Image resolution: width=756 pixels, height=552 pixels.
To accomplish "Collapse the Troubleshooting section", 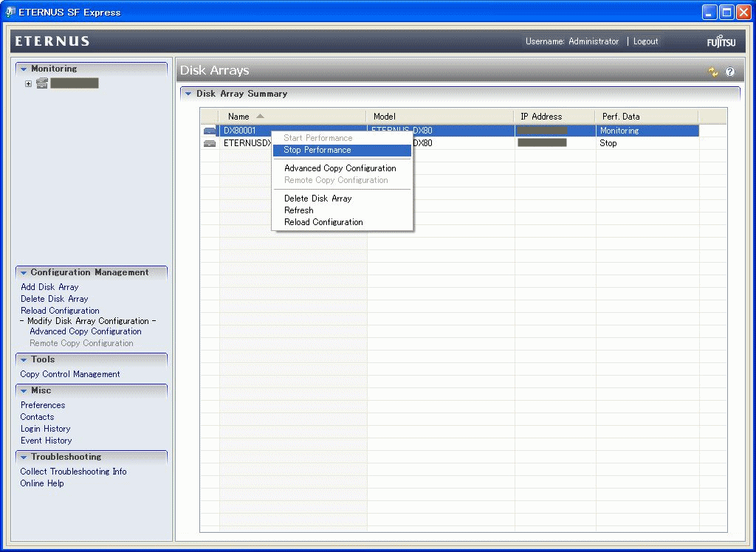I will pyautogui.click(x=23, y=457).
